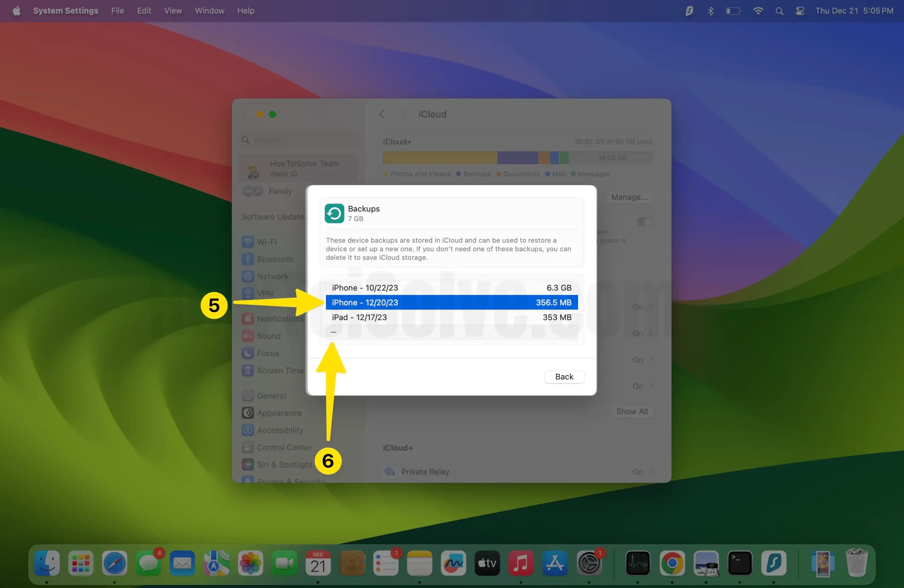Screen dimensions: 904x588
Task: Launch Terminal from the Dock
Action: point(739,563)
